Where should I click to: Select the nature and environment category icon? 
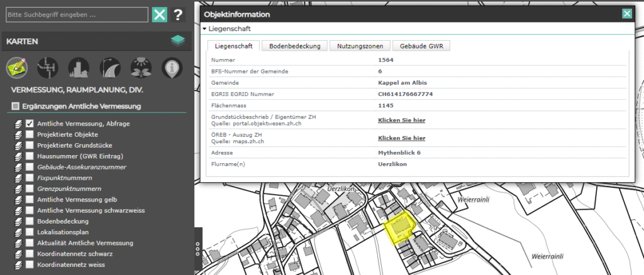coord(140,67)
